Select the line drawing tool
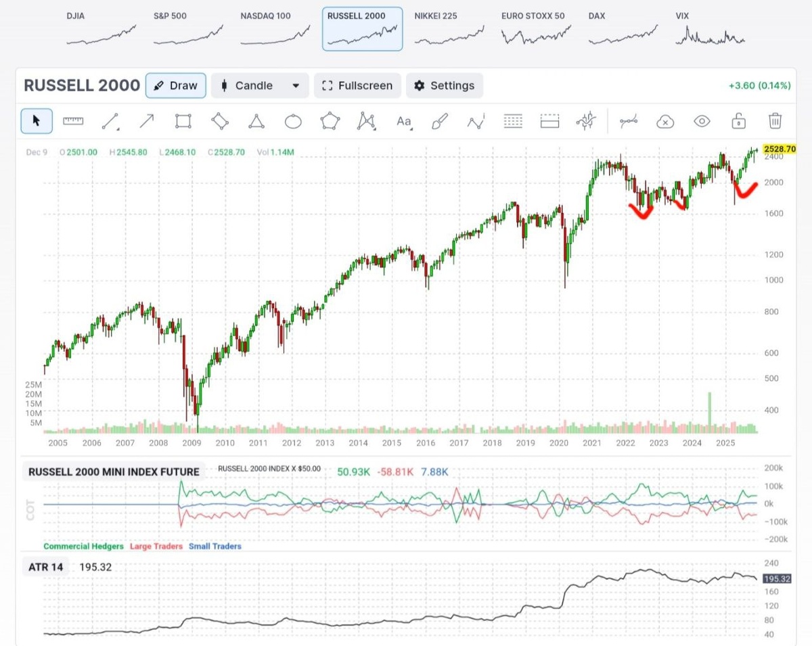Viewport: 812px width, 646px height. (x=110, y=122)
